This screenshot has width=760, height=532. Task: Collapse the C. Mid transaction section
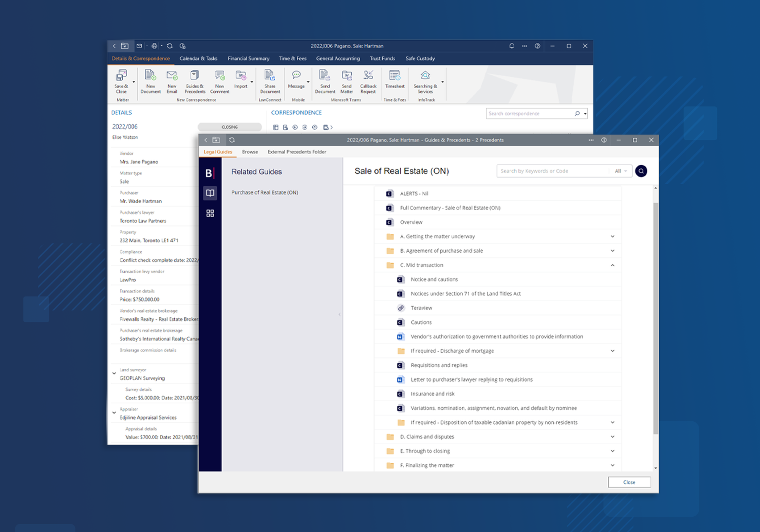[x=612, y=265]
